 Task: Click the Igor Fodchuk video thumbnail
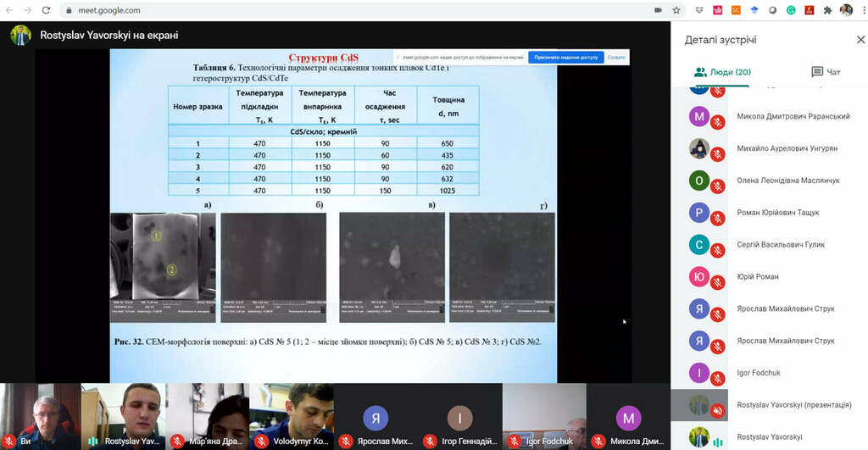544,416
